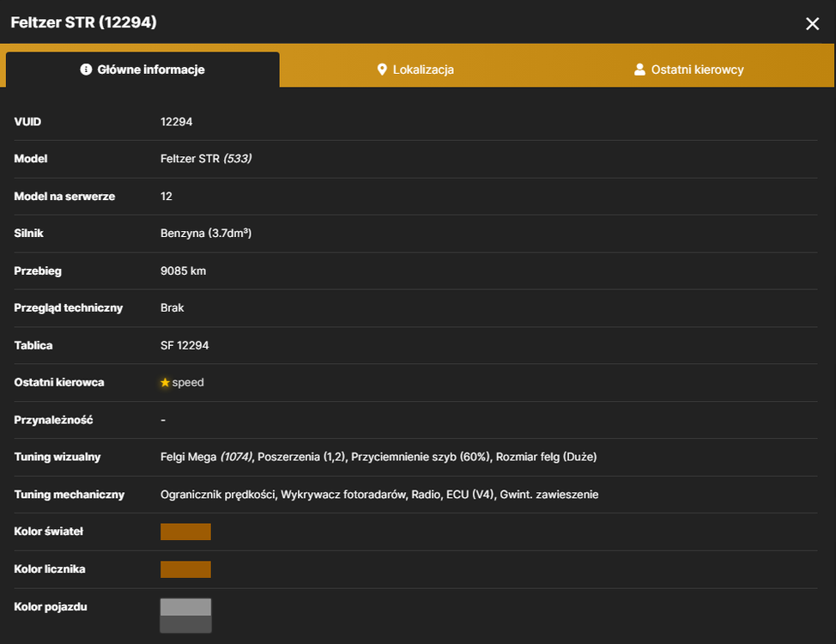This screenshot has width=836, height=644.
Task: Click the Tuning mechaniczny row label
Action: 70,495
